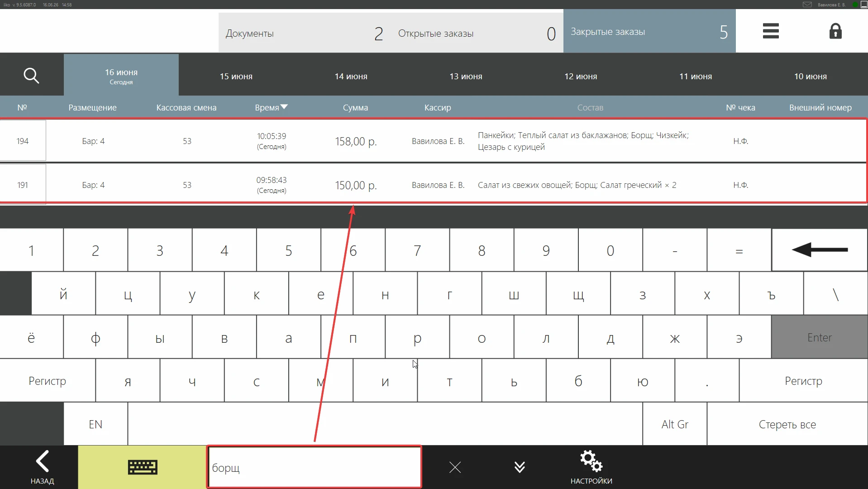This screenshot has height=489, width=868.
Task: Focus the search field containing борщ
Action: click(315, 467)
